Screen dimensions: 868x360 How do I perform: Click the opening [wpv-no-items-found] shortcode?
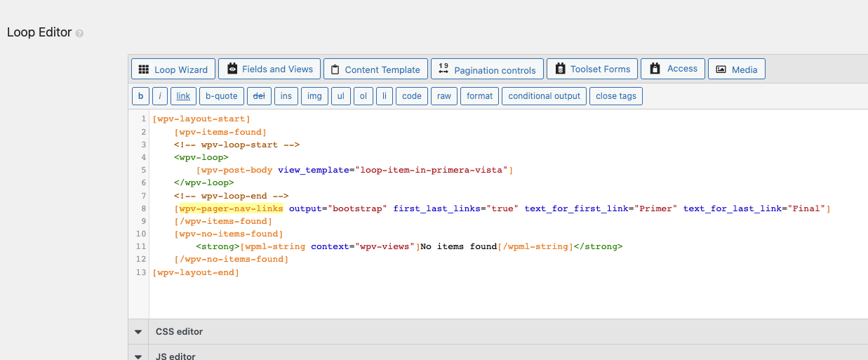click(229, 234)
